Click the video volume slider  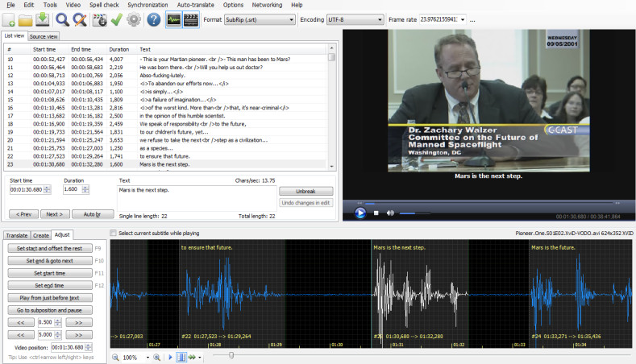(x=414, y=213)
